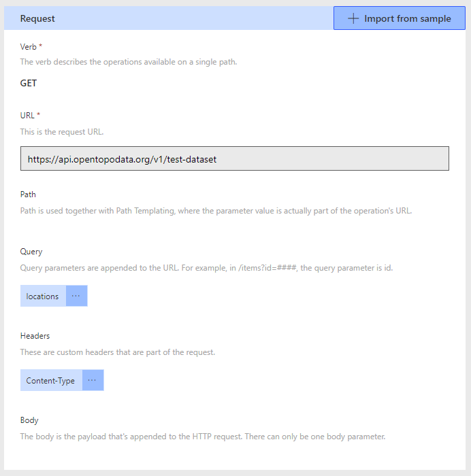471x476 pixels.
Task: Click the GET verb value
Action: (29, 84)
